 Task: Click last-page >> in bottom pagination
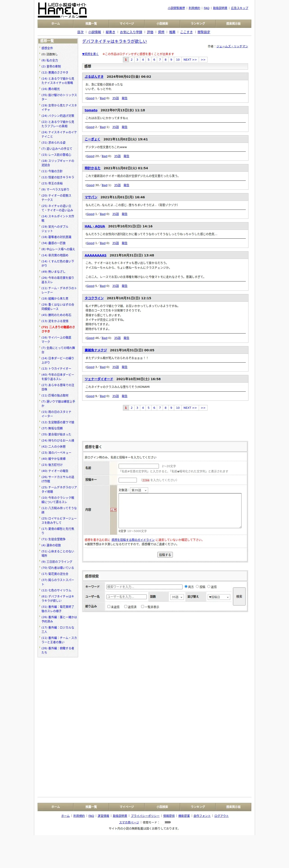point(203,407)
